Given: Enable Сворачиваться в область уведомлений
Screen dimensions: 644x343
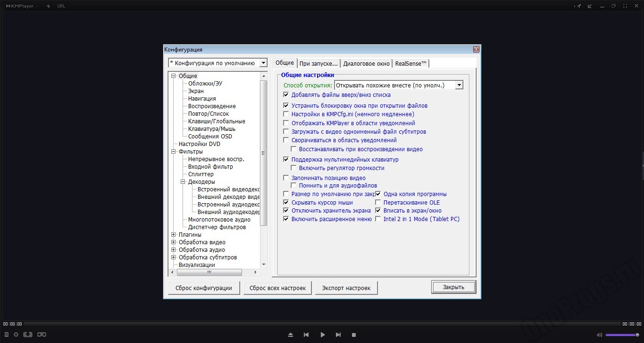Looking at the screenshot, I should coord(286,140).
